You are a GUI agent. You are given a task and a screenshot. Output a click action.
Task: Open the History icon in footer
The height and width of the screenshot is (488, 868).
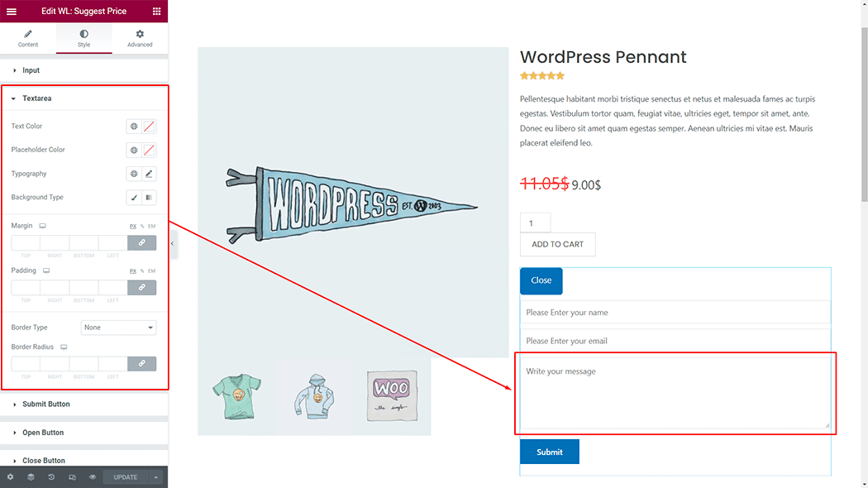tap(51, 477)
